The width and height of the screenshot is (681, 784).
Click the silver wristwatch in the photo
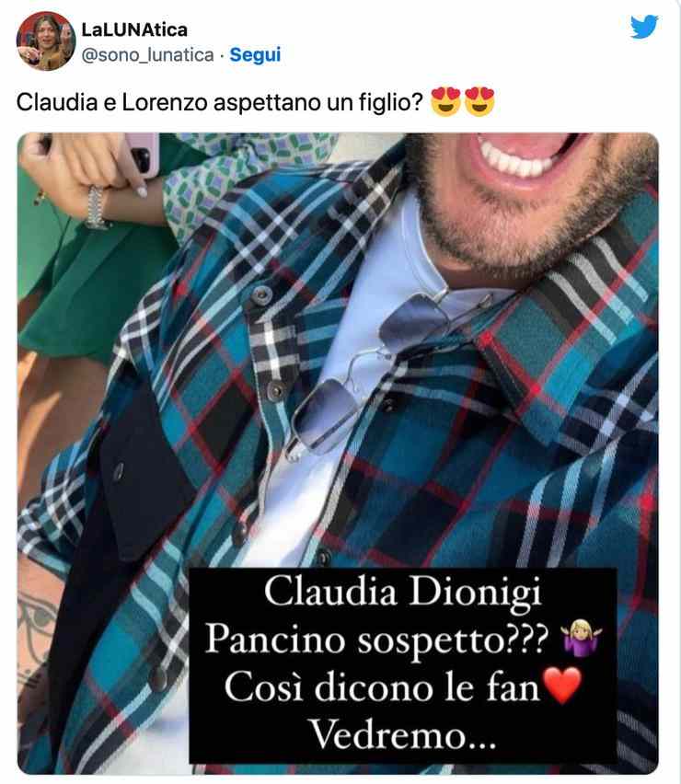tap(96, 207)
